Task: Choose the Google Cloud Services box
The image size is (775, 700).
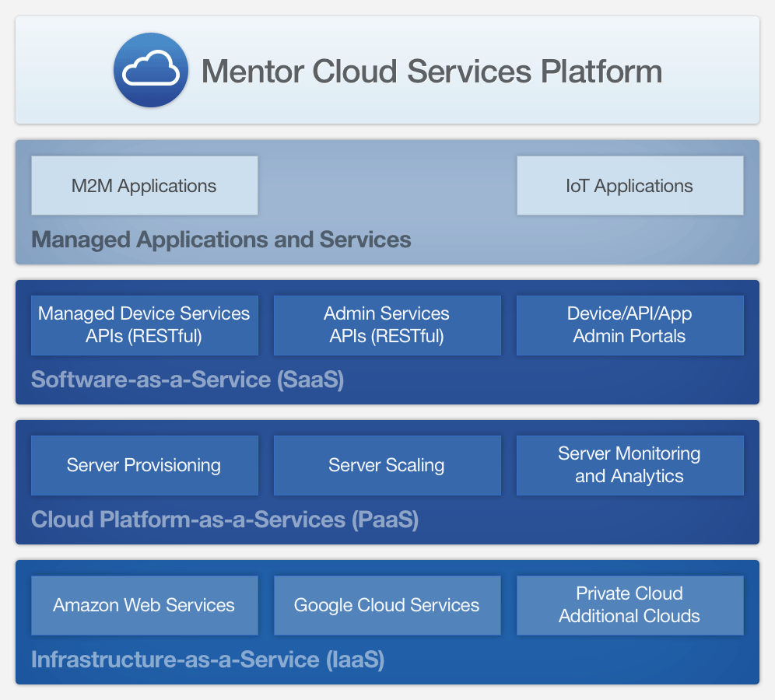Action: click(x=387, y=605)
